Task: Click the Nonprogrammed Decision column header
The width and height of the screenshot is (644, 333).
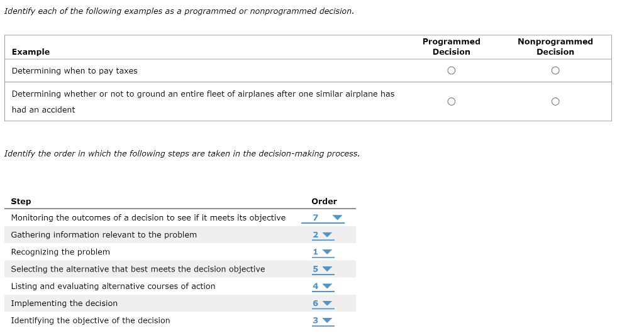Action: click(555, 46)
